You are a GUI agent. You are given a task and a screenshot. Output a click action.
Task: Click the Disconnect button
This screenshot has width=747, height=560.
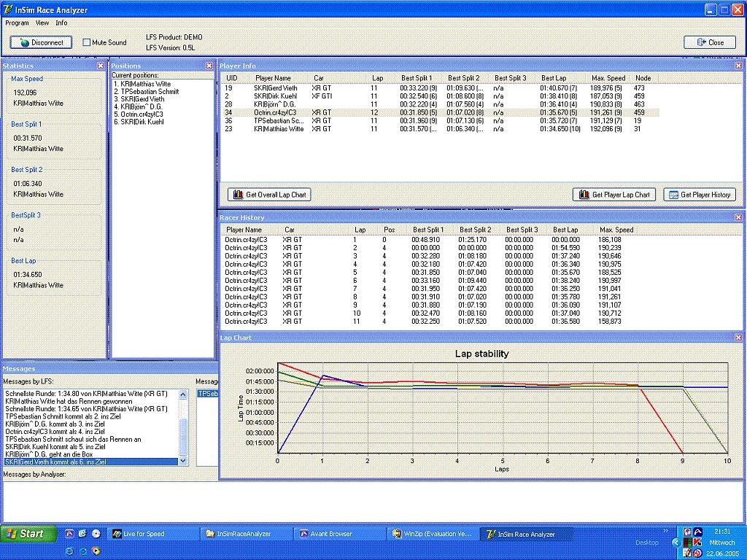pos(41,42)
